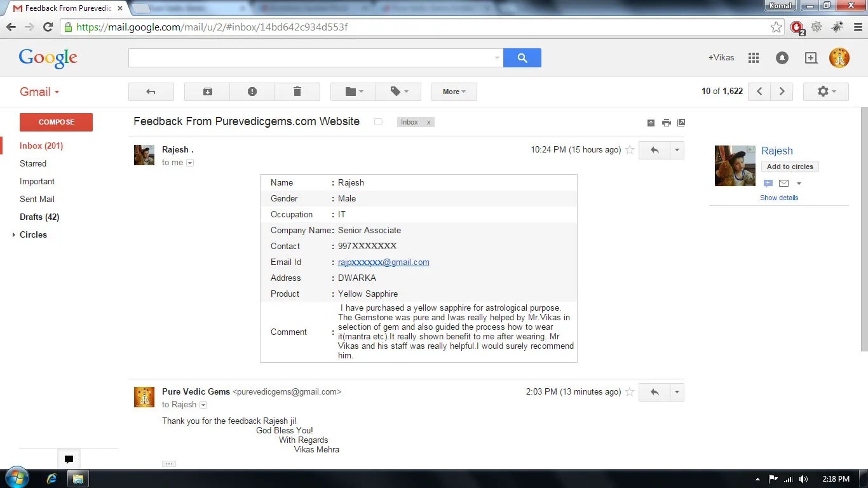Toggle the importance marker beside the subject
Image resolution: width=868 pixels, height=488 pixels.
click(379, 122)
